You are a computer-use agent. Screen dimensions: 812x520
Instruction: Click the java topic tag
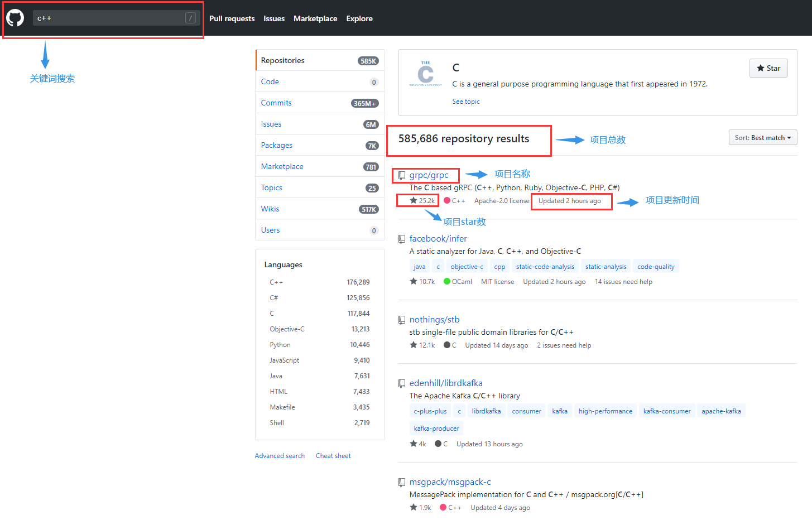pyautogui.click(x=420, y=267)
